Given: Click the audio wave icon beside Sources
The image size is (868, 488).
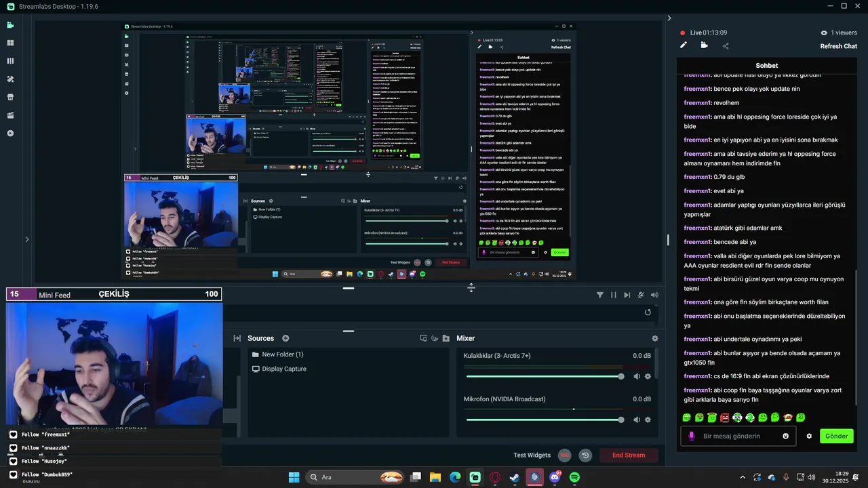Looking at the screenshot, I should 435,338.
